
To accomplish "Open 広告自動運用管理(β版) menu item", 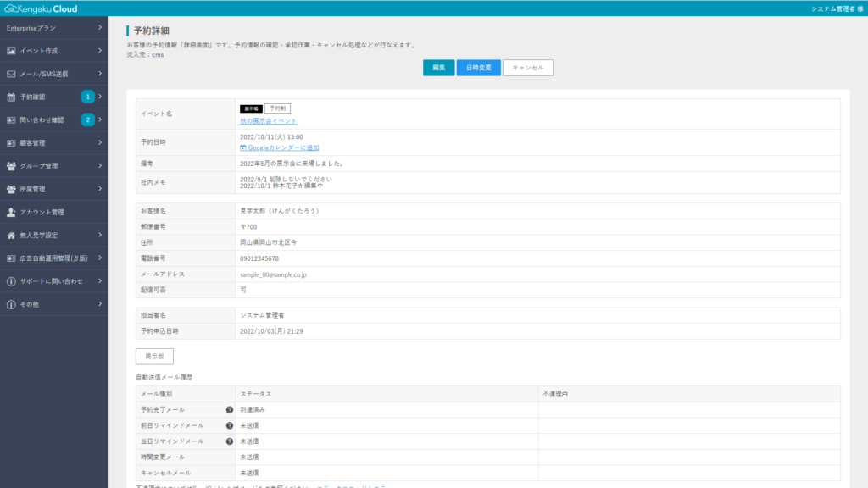I will [54, 258].
